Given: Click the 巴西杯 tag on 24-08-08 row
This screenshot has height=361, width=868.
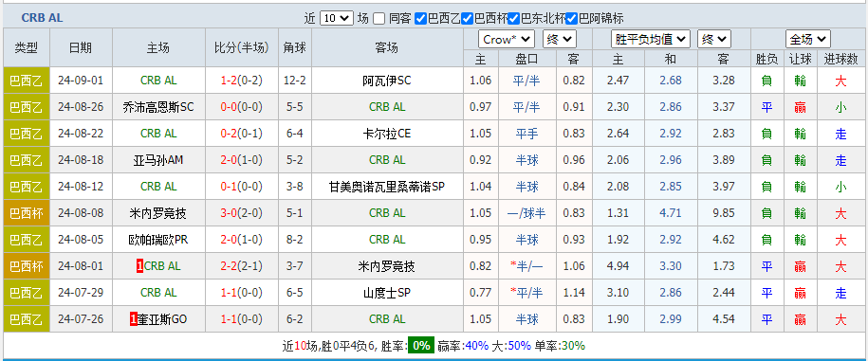Looking at the screenshot, I should pyautogui.click(x=27, y=213).
